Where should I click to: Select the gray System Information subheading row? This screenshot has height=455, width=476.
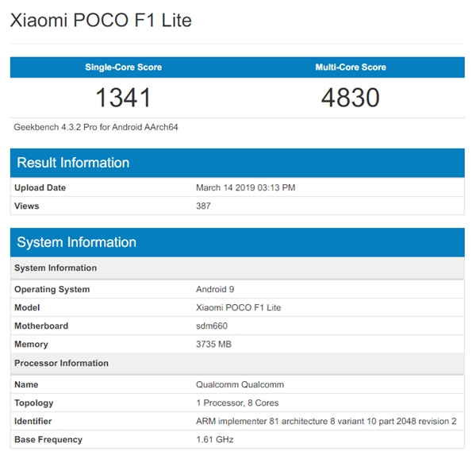point(237,268)
